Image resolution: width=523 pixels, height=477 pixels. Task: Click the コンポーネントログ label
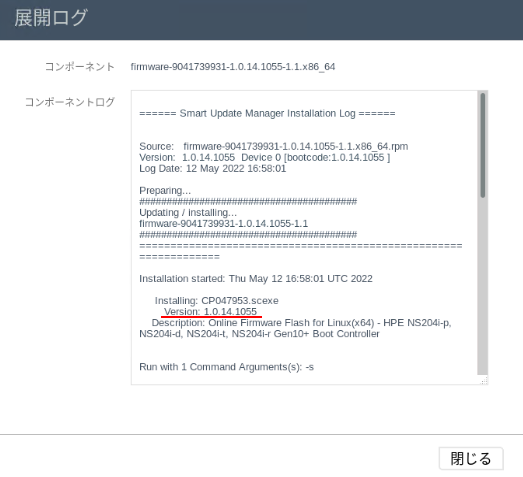[x=70, y=102]
